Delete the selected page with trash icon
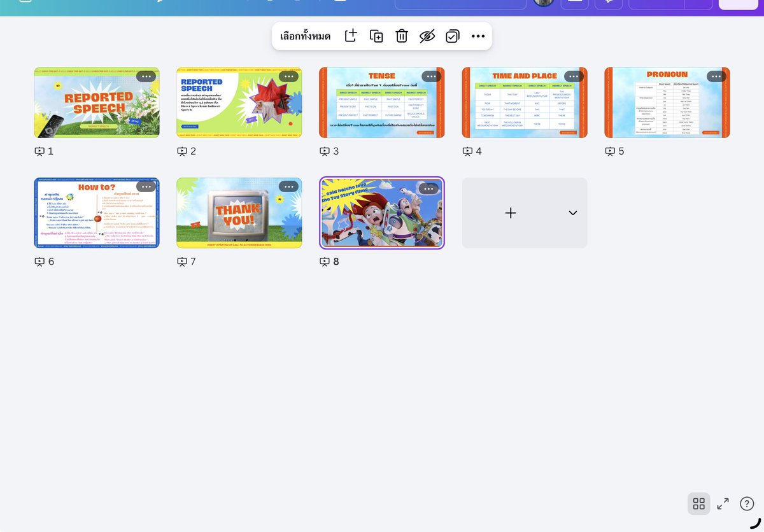 click(x=402, y=36)
